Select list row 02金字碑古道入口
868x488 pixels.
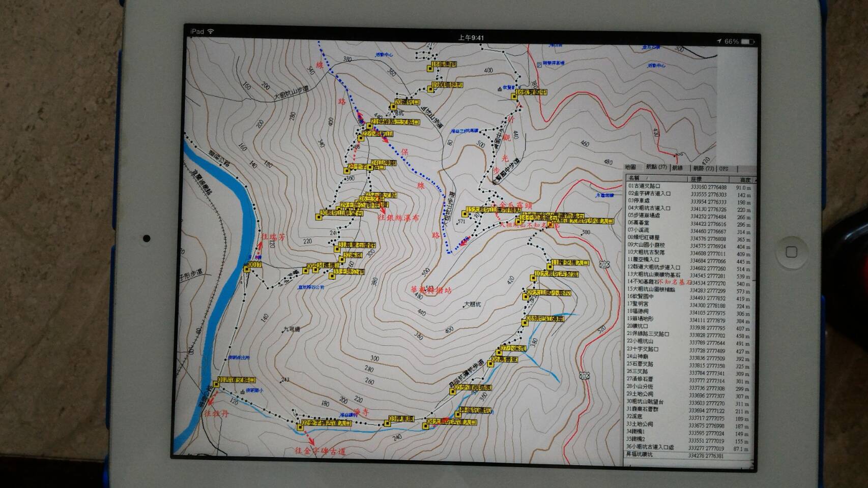tap(689, 194)
